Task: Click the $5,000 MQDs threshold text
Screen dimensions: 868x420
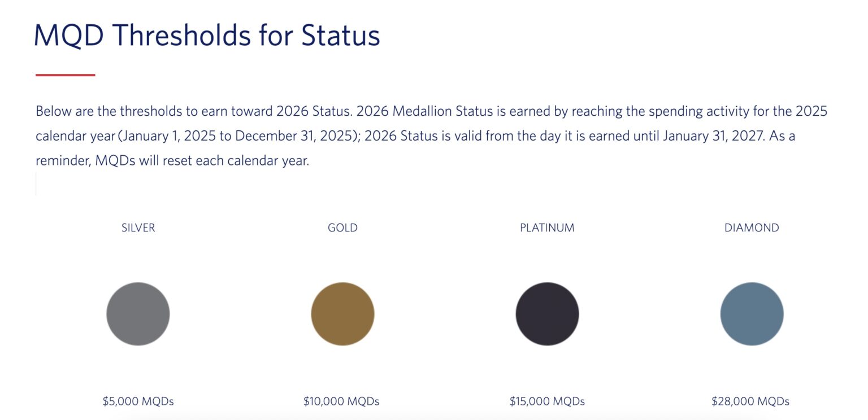Action: [x=138, y=402]
